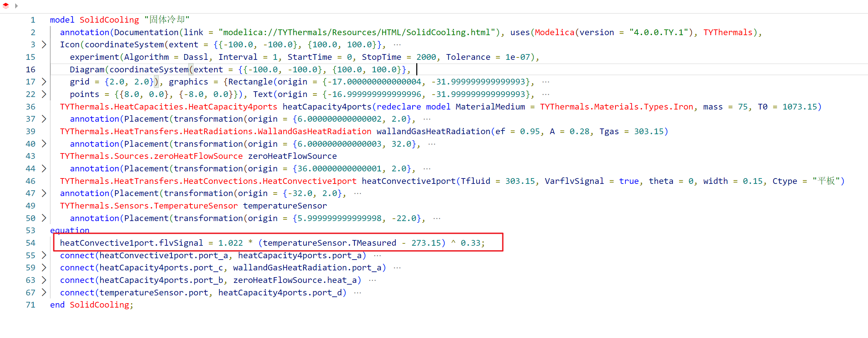The height and width of the screenshot is (338, 868).
Task: Click the ellipsis after Rectangle origin on line 17
Action: pyautogui.click(x=546, y=82)
